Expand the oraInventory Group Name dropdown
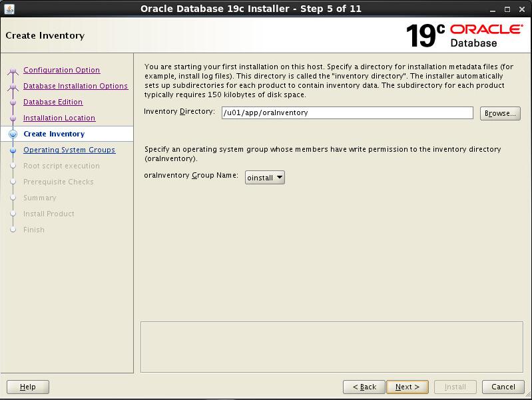The height and width of the screenshot is (400, 532). click(x=264, y=178)
